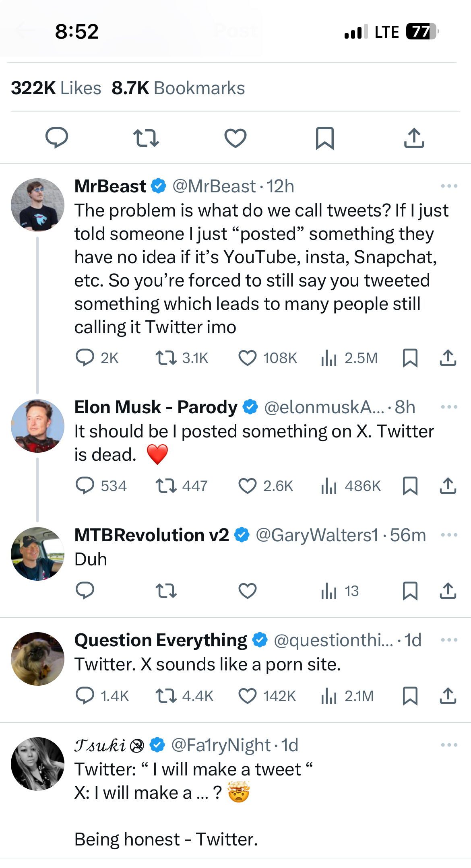Open 322K Likes list
Viewport: 471px width, 868px height.
click(x=56, y=88)
